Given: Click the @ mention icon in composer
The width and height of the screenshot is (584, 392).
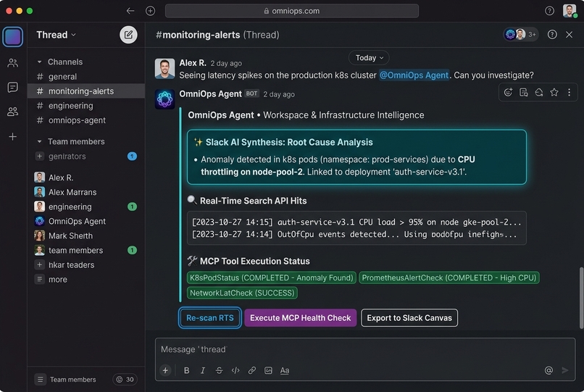Looking at the screenshot, I should tap(548, 370).
